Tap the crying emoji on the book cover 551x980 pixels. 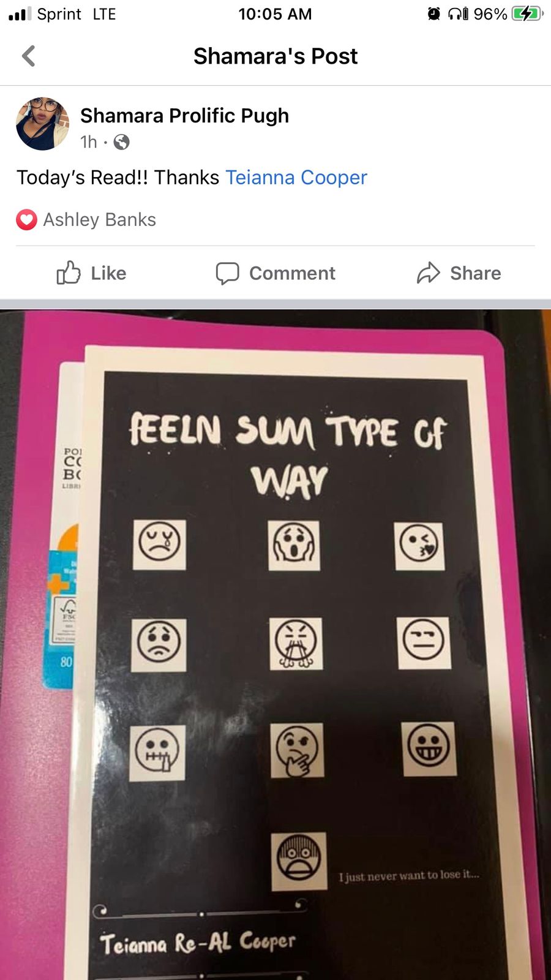coord(160,544)
